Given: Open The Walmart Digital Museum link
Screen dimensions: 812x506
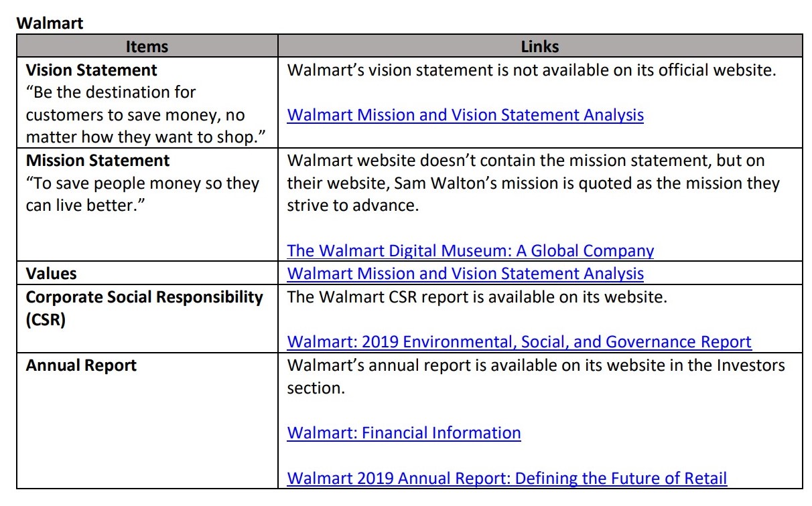Looking at the screenshot, I should click(470, 251).
